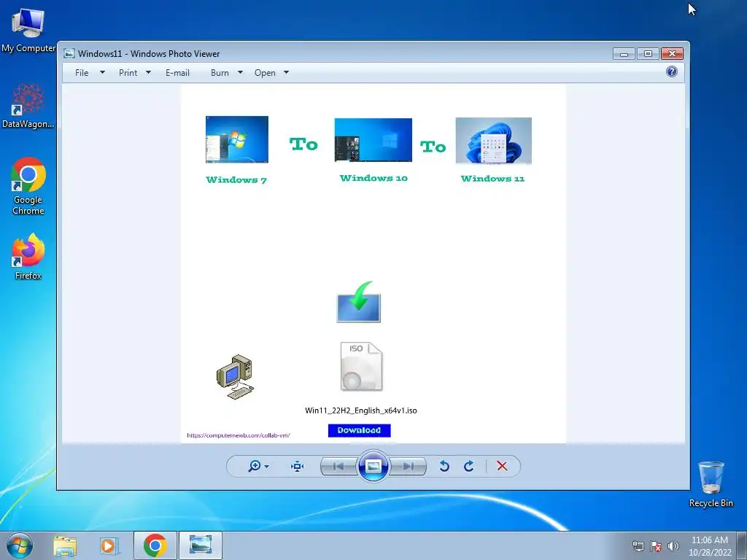Click the network tray icon
This screenshot has width=747, height=560.
638,546
